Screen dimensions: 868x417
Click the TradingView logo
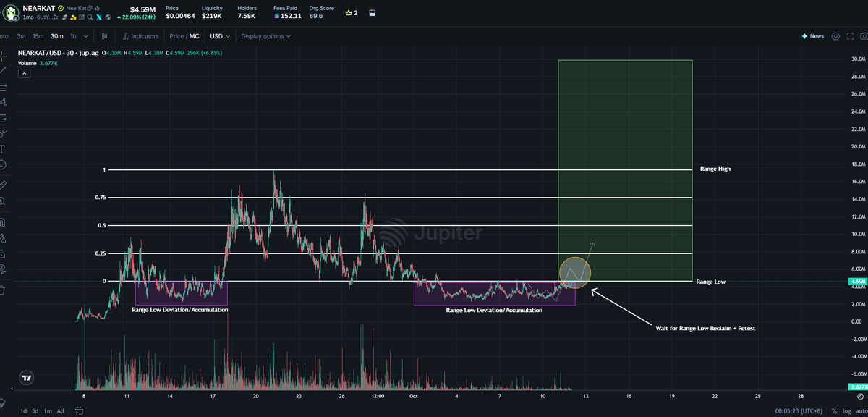27,377
